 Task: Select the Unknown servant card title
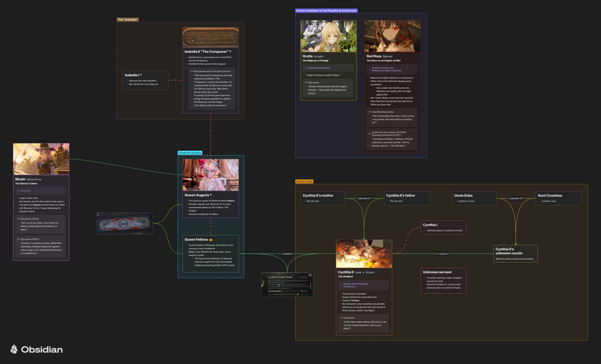437,272
